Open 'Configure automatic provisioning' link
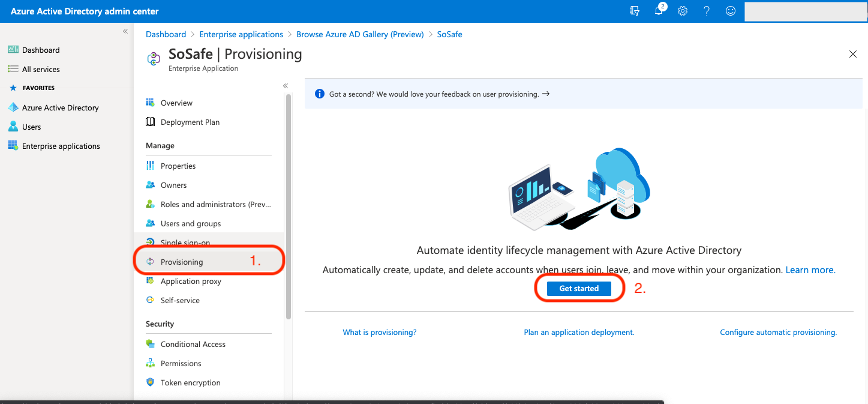The width and height of the screenshot is (868, 404). 778,332
